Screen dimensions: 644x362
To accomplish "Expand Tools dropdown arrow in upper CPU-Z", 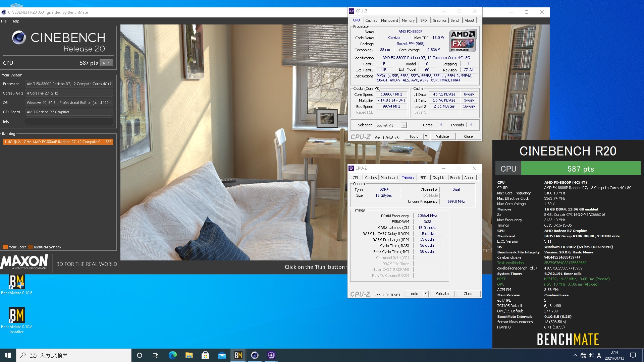I will pos(426,136).
